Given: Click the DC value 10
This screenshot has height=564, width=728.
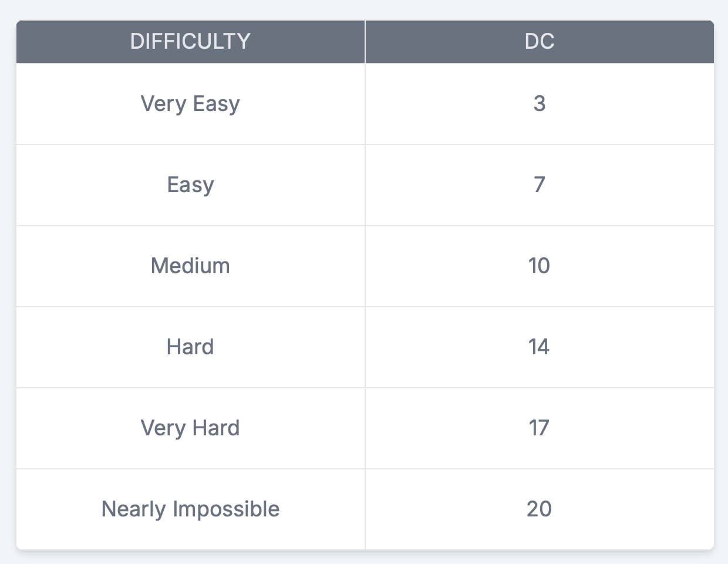Looking at the screenshot, I should (540, 266).
